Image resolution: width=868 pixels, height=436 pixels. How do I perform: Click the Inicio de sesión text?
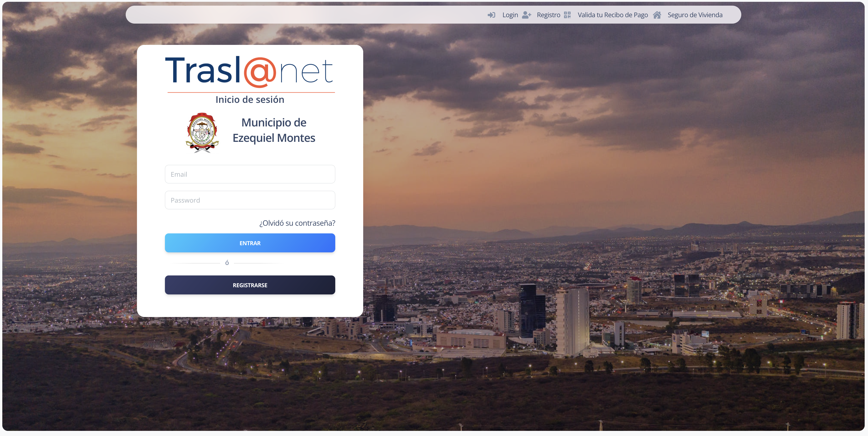pos(250,100)
